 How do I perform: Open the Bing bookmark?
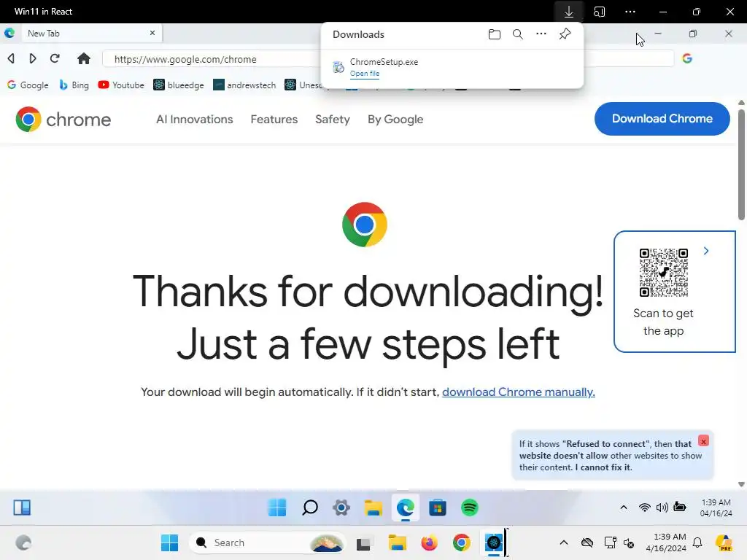74,85
